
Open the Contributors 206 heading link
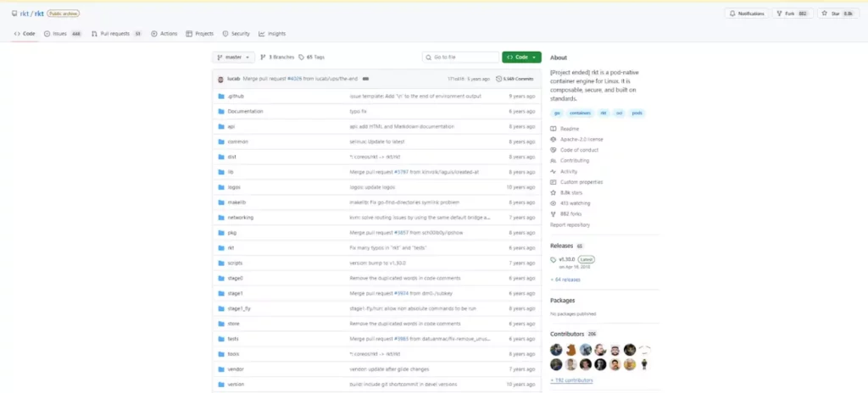[573, 334]
